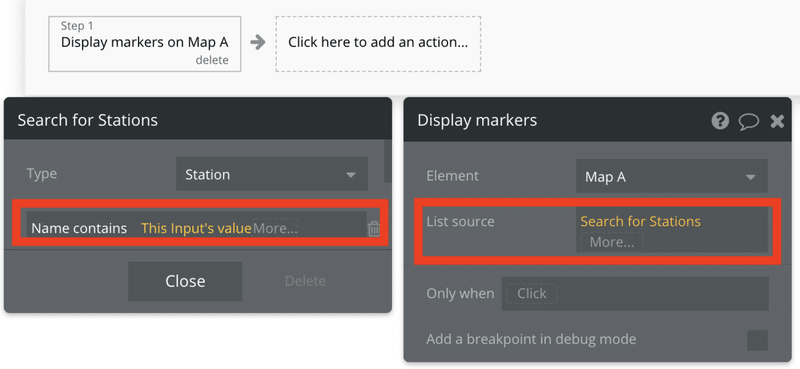Click More... under Search for Stations
The width and height of the screenshot is (800, 369).
coord(612,242)
